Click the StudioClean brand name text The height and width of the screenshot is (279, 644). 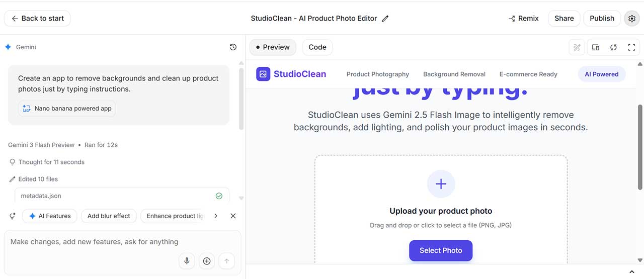pos(300,74)
